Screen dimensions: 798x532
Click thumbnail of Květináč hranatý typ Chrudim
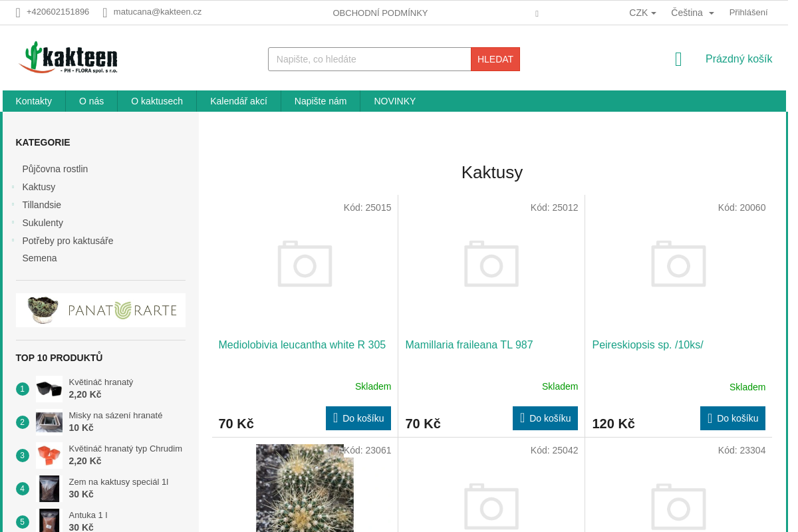click(49, 456)
